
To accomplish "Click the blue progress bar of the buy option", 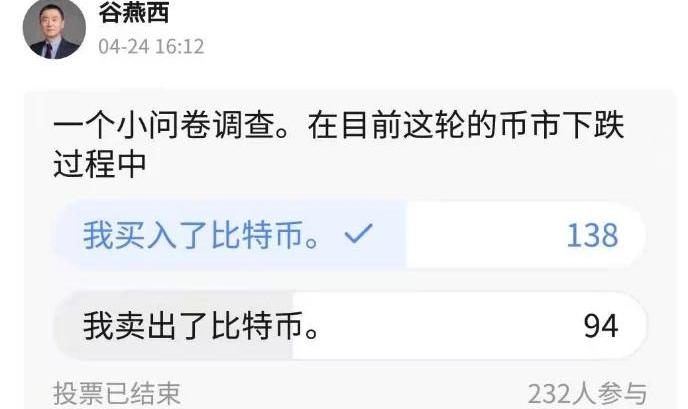I will (x=230, y=235).
